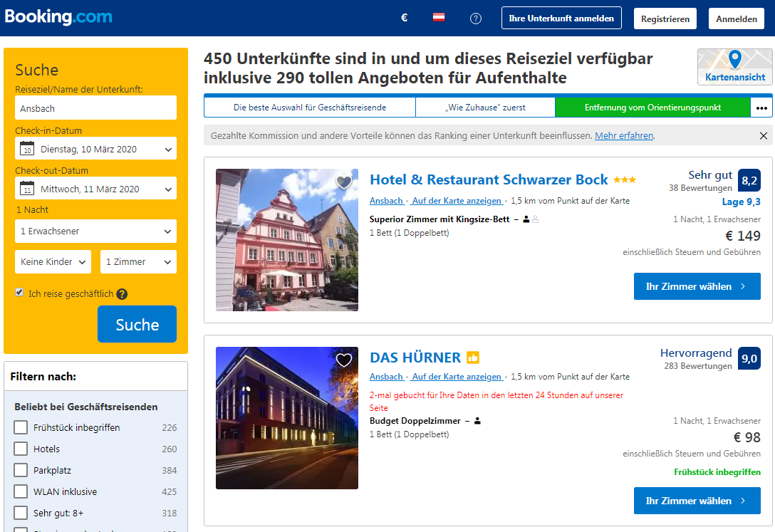Screen dimensions: 775x532
Task: Open the check-out date dropdown
Action: (x=96, y=189)
